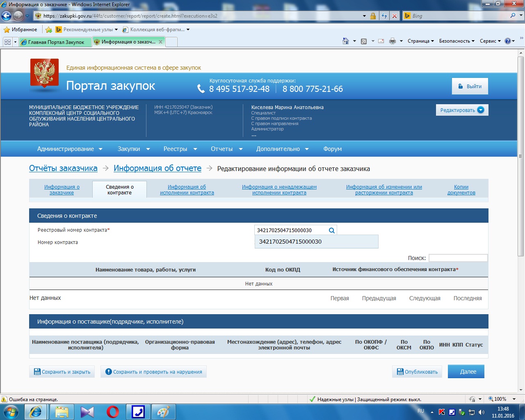Select suggested contract number 3421702504715000030
525x420 pixels.
click(290, 242)
